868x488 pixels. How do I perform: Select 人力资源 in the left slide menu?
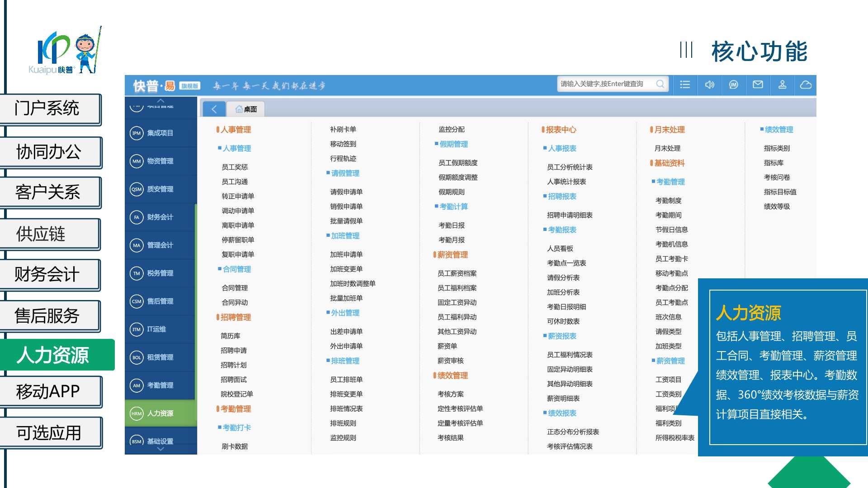tap(52, 355)
